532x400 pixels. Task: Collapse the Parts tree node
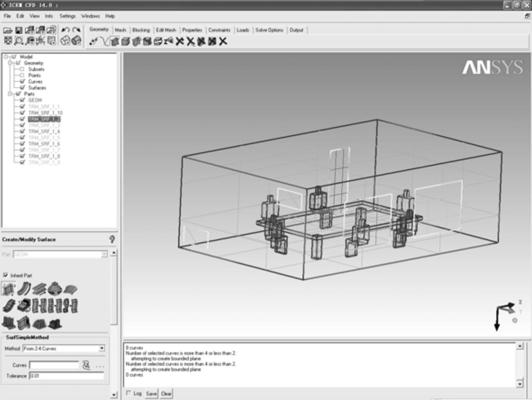click(x=11, y=94)
